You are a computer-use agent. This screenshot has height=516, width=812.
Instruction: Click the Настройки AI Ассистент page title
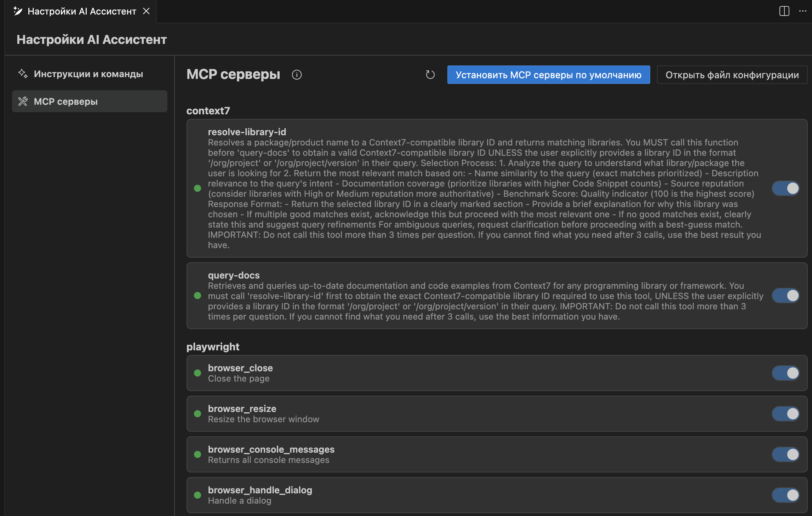click(x=92, y=40)
